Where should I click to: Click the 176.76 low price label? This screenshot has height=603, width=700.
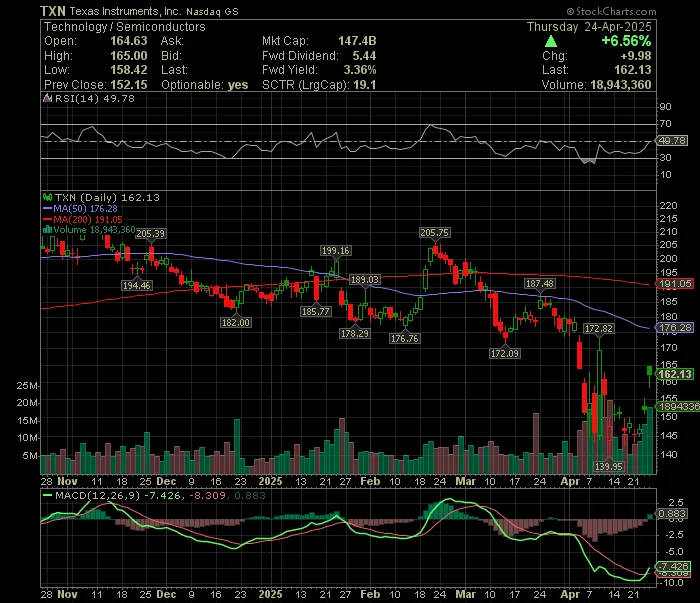click(x=404, y=338)
